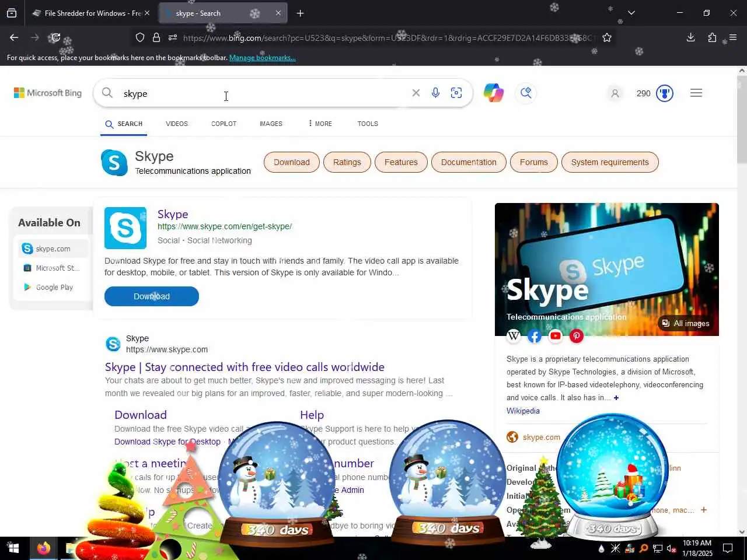Open the TOOLS search option
The image size is (747, 560).
[368, 124]
